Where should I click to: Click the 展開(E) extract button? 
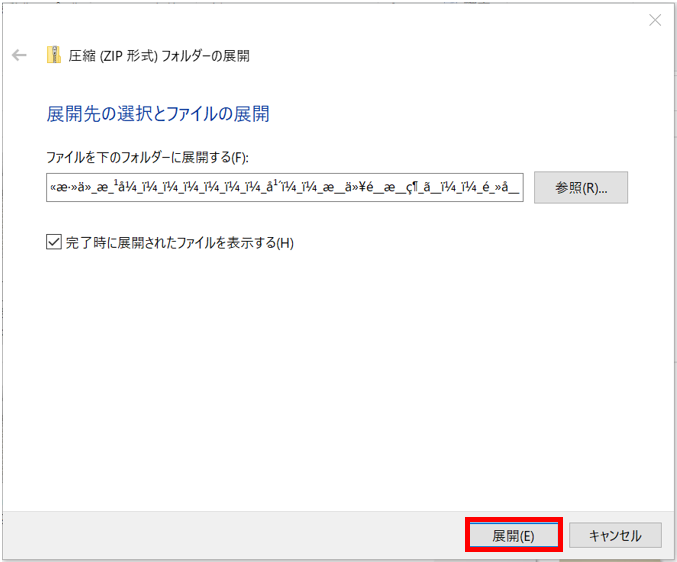(x=513, y=535)
